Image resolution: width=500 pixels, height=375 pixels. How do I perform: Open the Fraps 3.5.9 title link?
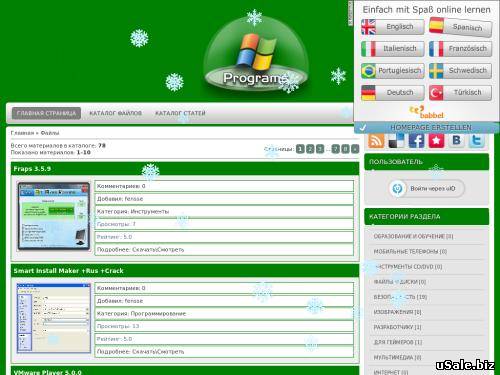click(x=32, y=169)
